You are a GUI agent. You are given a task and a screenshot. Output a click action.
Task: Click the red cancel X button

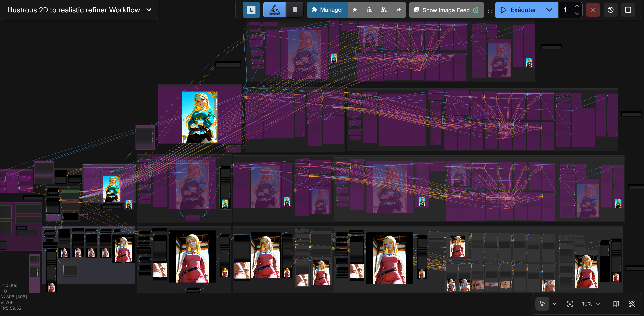coord(593,10)
